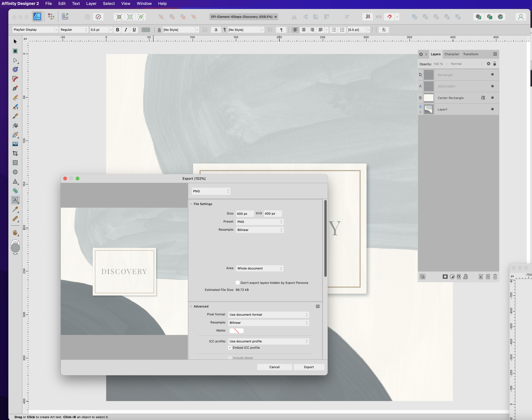
Task: Uncheck Embed ICC profile
Action: [230, 348]
